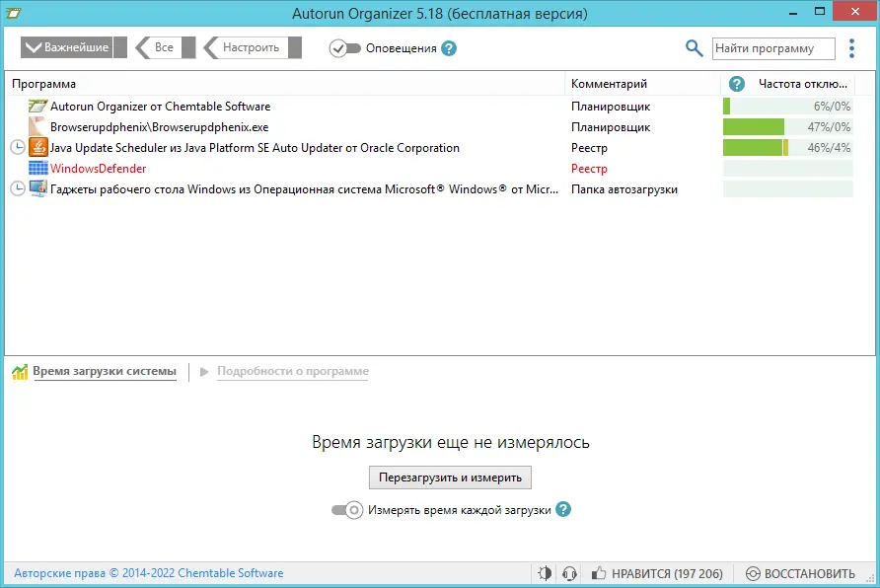Viewport: 880px width, 588px height.
Task: Click the headset support icon
Action: (x=569, y=573)
